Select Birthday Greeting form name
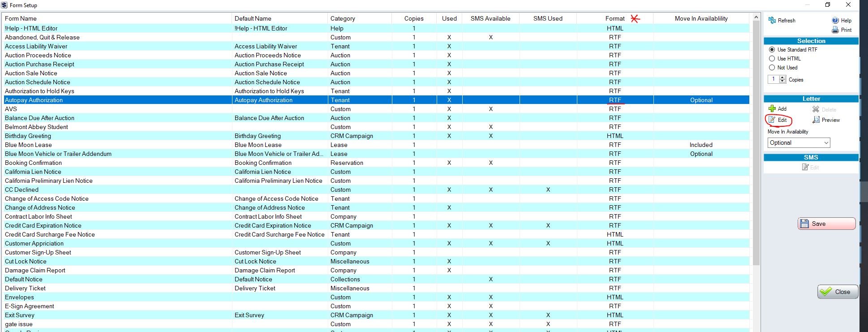This screenshot has width=868, height=332. [x=28, y=136]
